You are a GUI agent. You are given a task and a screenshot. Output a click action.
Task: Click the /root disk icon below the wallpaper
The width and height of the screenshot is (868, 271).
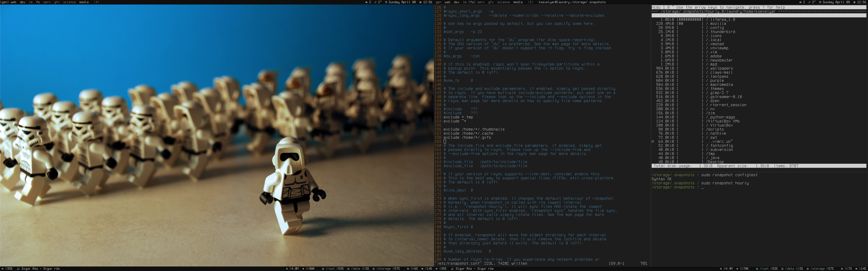[323, 269]
